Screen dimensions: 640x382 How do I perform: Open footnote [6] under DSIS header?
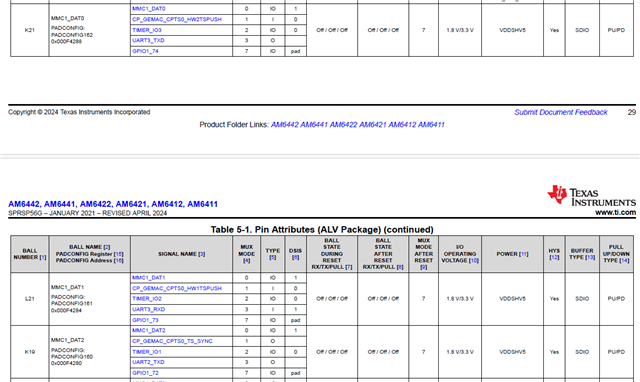point(296,257)
